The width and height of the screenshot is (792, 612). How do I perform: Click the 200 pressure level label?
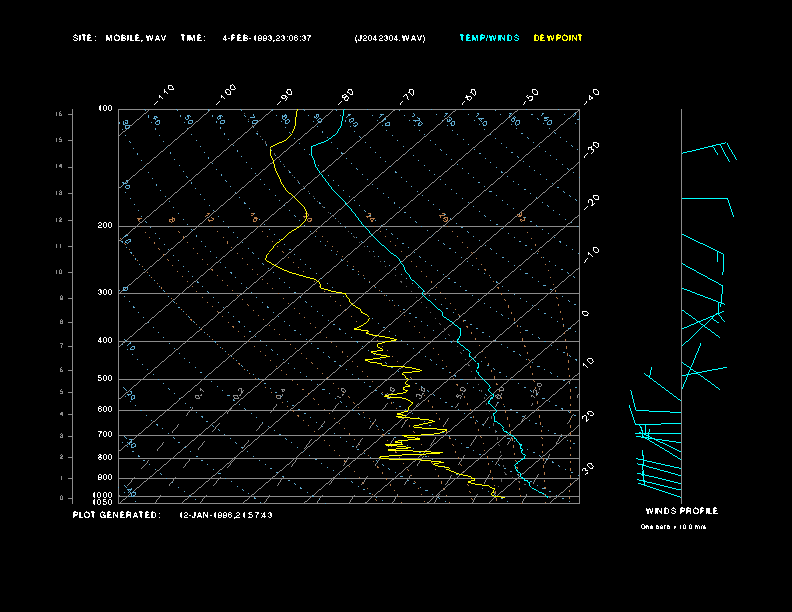[x=105, y=226]
